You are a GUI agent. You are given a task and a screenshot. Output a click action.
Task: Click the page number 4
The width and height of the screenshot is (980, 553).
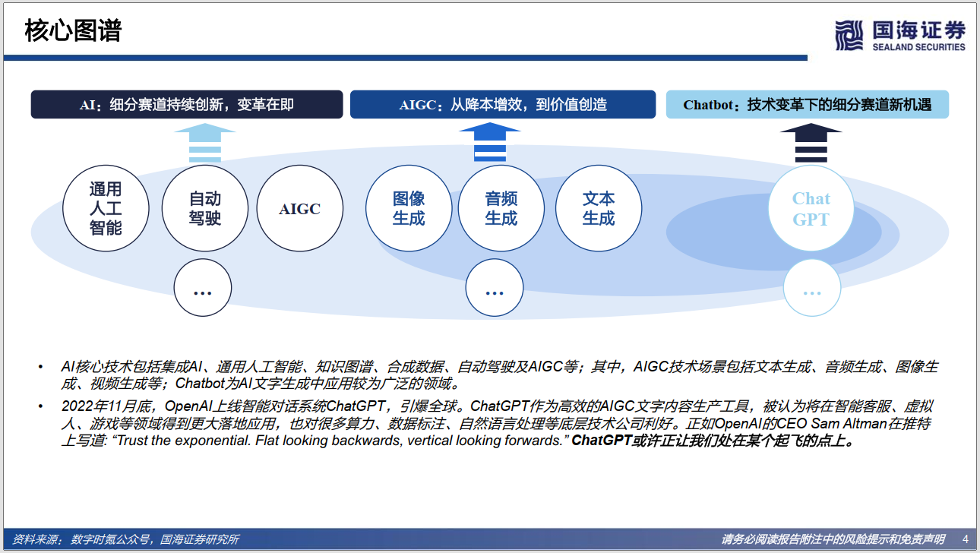(x=965, y=539)
